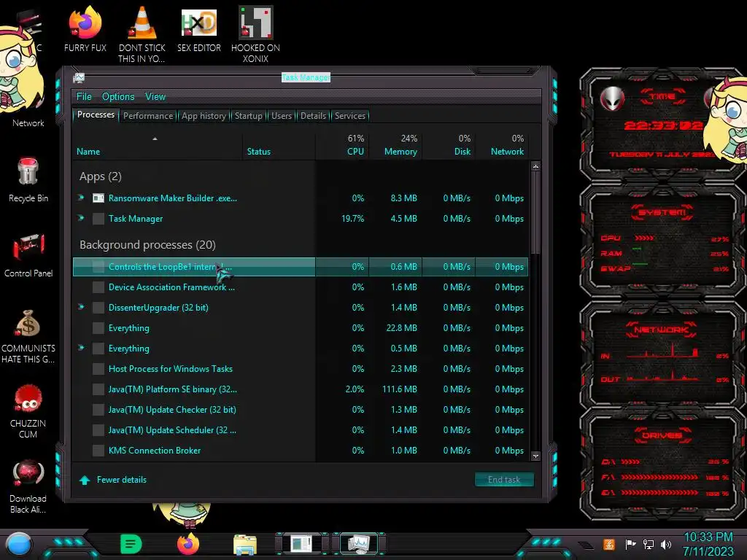Switch to the Services tab
Screen dimensions: 747x560
click(350, 116)
